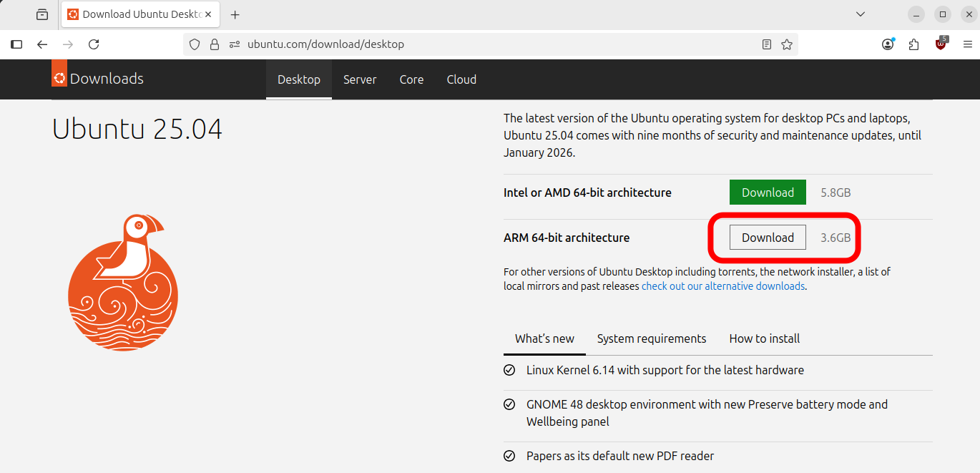Screen dimensions: 980x473
Task: Go forward with the arrow button
Action: tap(68, 44)
